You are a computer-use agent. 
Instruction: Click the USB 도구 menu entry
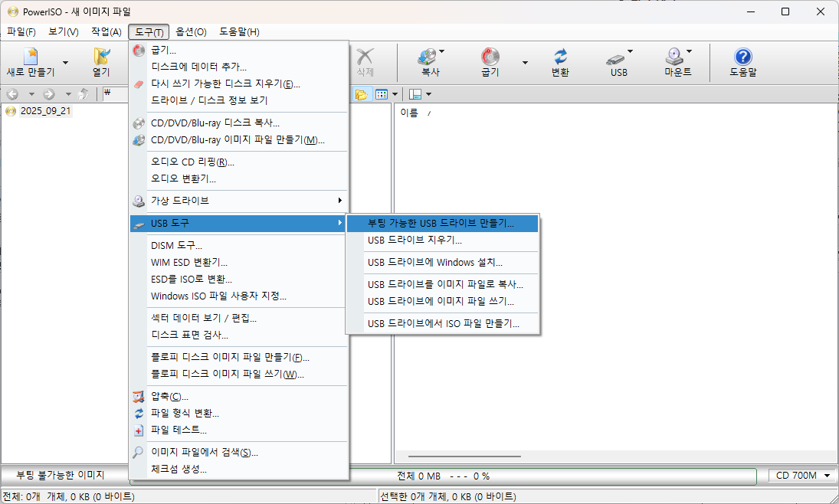238,223
